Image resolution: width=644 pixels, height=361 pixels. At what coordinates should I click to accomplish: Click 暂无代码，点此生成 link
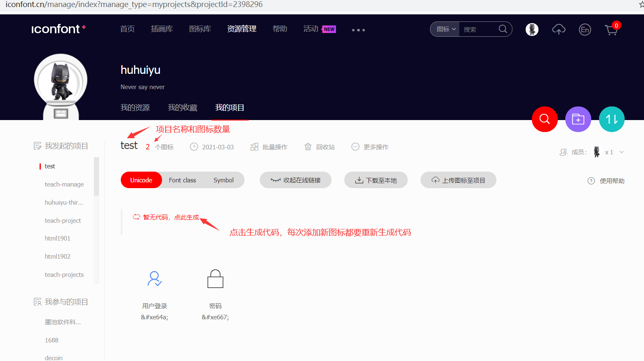tap(171, 217)
